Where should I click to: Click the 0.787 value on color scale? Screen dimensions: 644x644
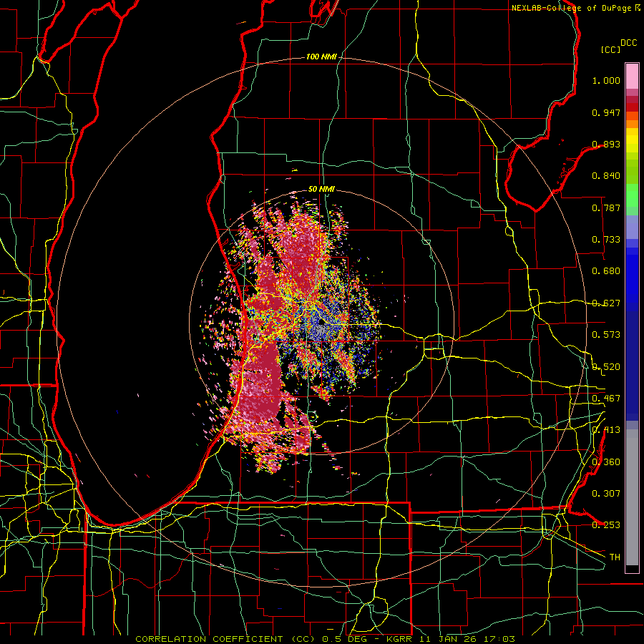tap(606, 208)
